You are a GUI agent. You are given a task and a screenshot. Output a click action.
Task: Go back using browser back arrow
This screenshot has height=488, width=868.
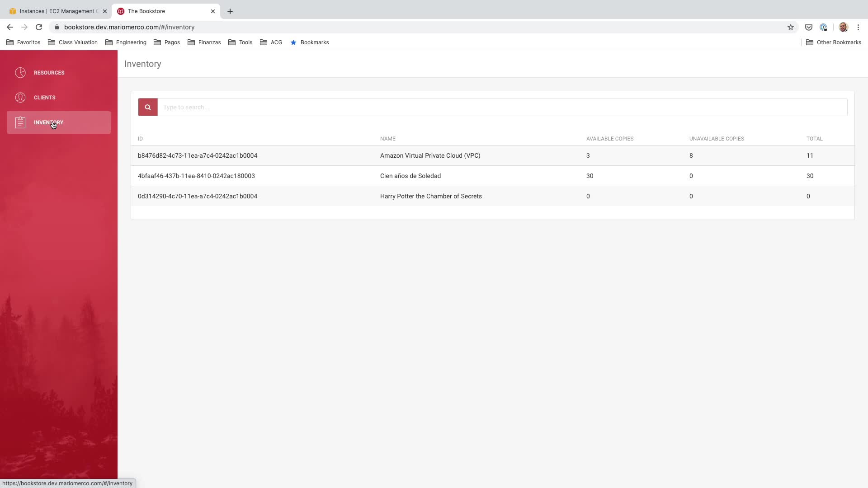(x=10, y=27)
